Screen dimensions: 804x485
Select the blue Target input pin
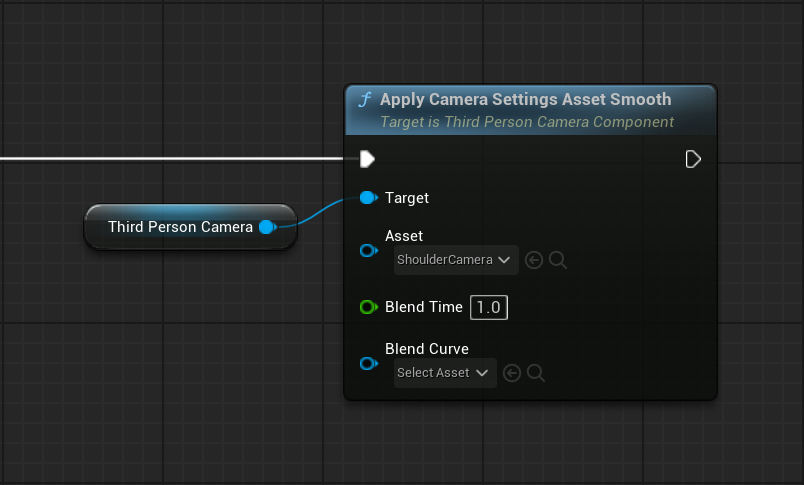(x=367, y=198)
